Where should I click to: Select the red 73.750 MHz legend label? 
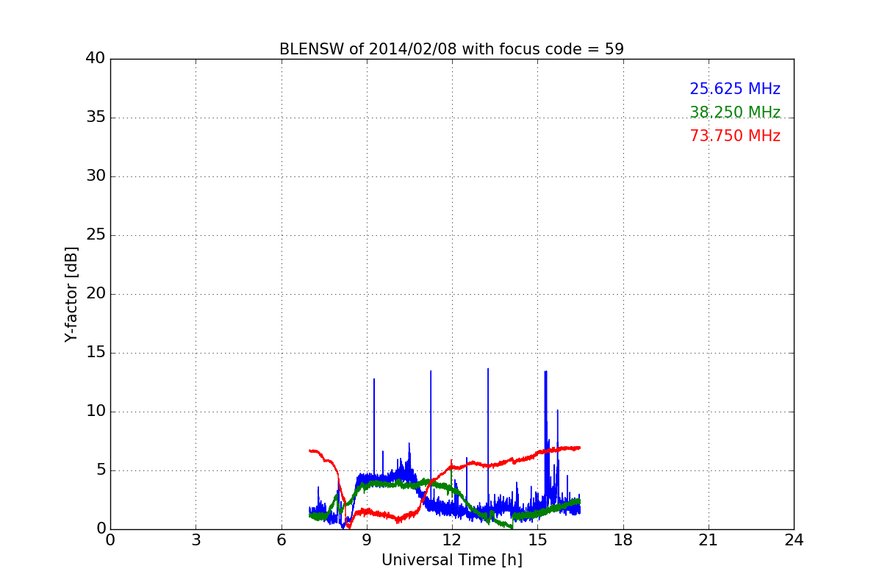[735, 136]
